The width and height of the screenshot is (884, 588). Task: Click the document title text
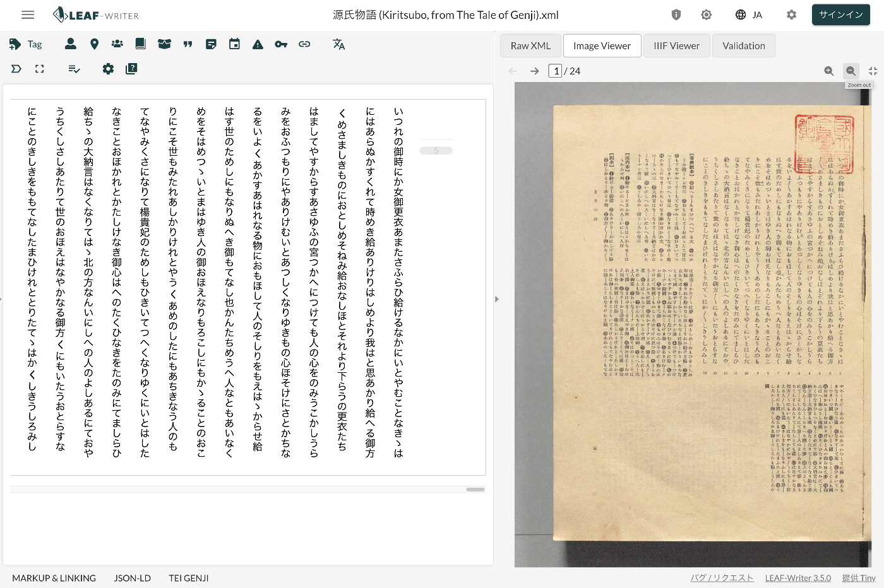[x=446, y=15]
